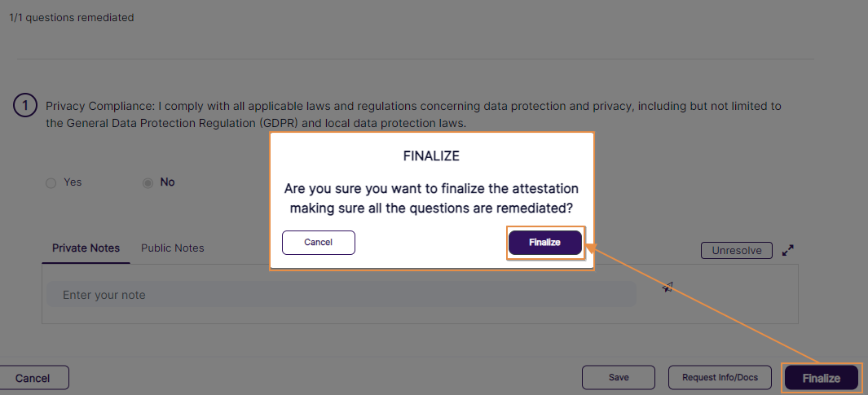The width and height of the screenshot is (868, 395).
Task: Click the bottom-right footer Finalize button
Action: [822, 378]
